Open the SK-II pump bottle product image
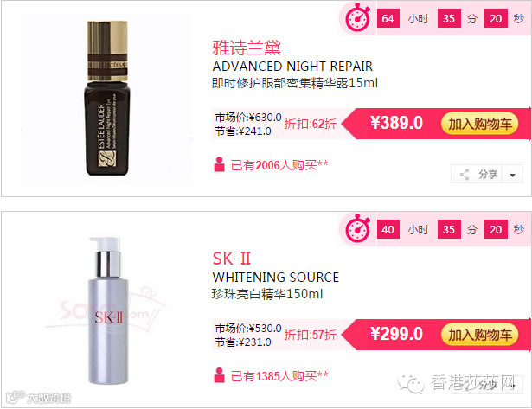Image resolution: width=532 pixels, height=409 pixels. 107,310
